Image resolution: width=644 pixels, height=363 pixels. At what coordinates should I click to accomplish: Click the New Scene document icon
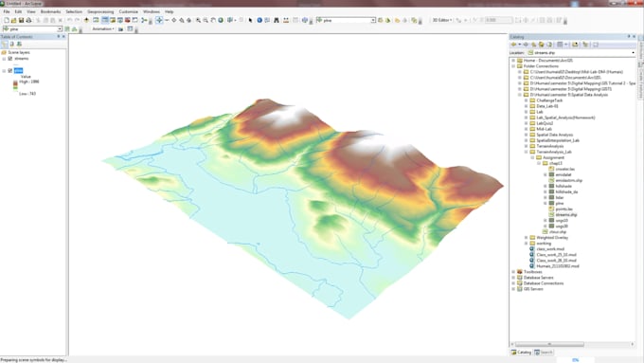[x=7, y=20]
